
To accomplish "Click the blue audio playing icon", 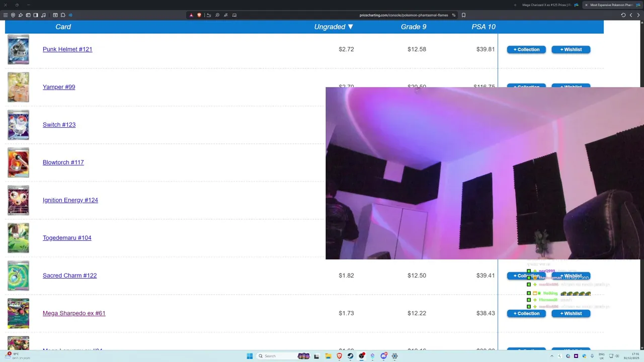I will (70, 15).
